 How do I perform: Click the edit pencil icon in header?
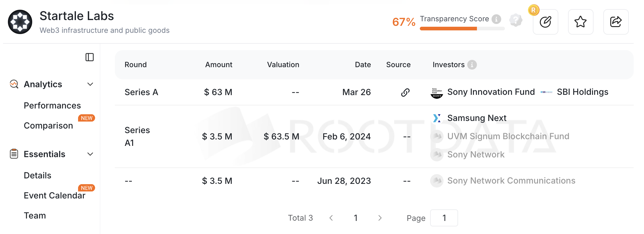click(x=545, y=22)
